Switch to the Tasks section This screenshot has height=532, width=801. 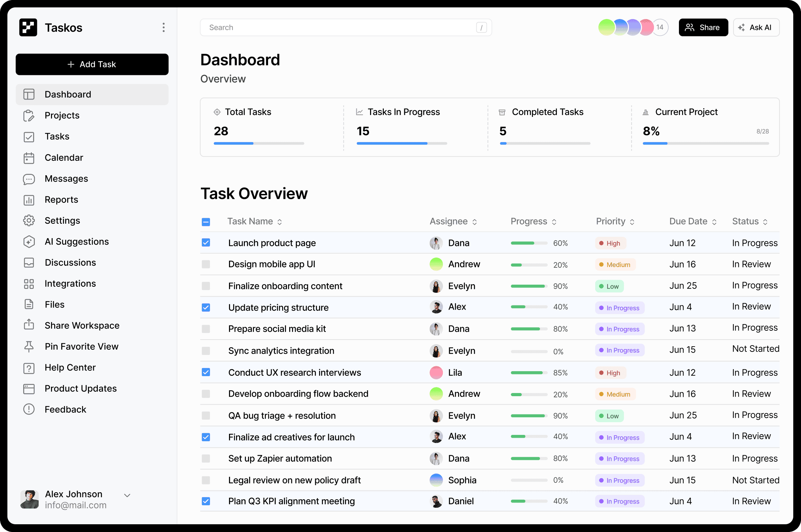57,137
